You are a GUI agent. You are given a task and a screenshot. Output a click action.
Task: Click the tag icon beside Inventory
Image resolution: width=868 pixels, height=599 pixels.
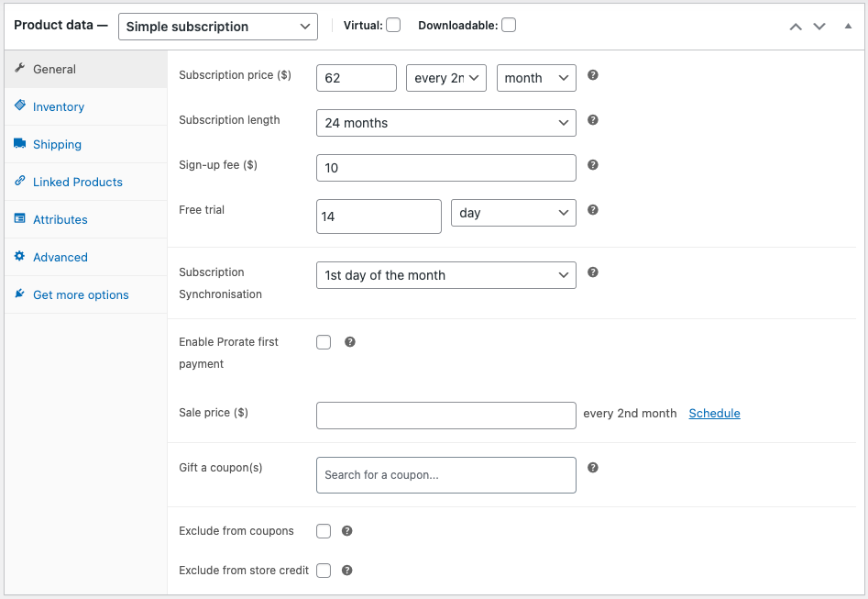coord(20,105)
